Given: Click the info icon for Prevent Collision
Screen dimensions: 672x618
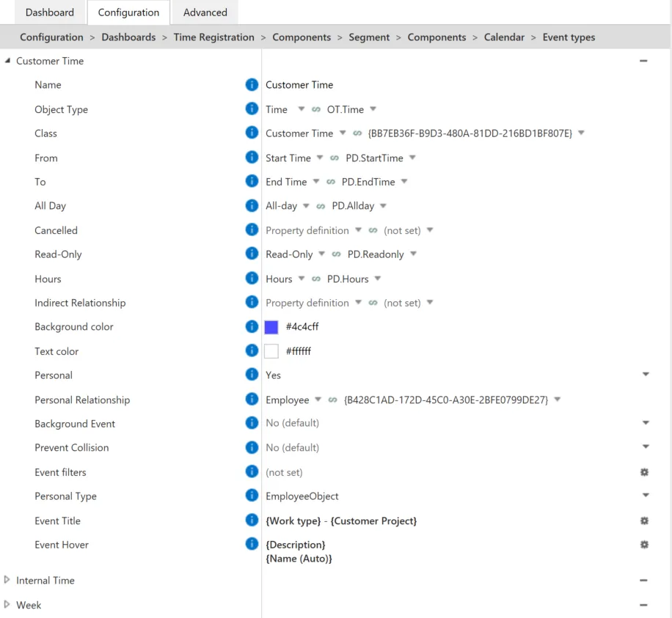Looking at the screenshot, I should tap(252, 447).
